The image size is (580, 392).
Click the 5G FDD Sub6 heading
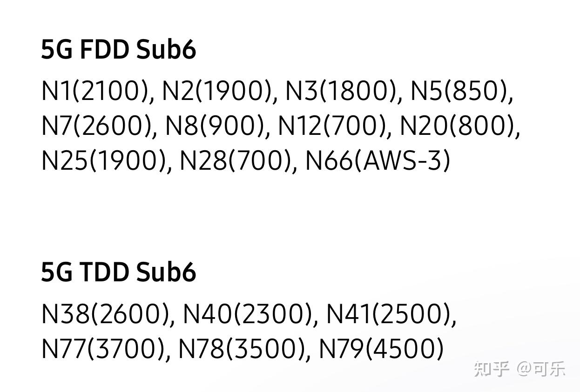tap(119, 50)
